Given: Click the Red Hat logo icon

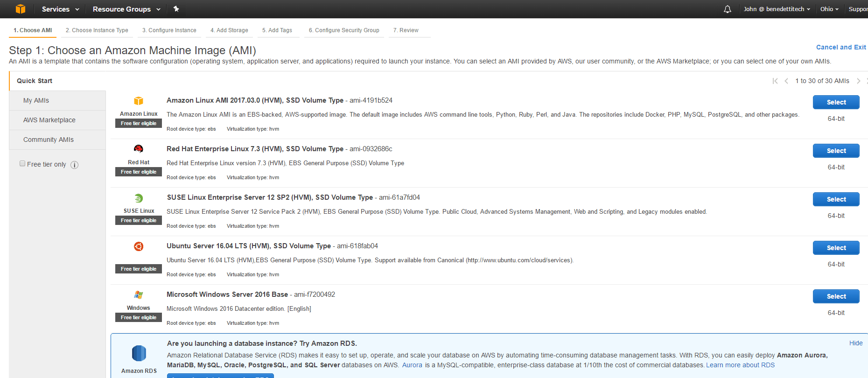Looking at the screenshot, I should [x=139, y=149].
